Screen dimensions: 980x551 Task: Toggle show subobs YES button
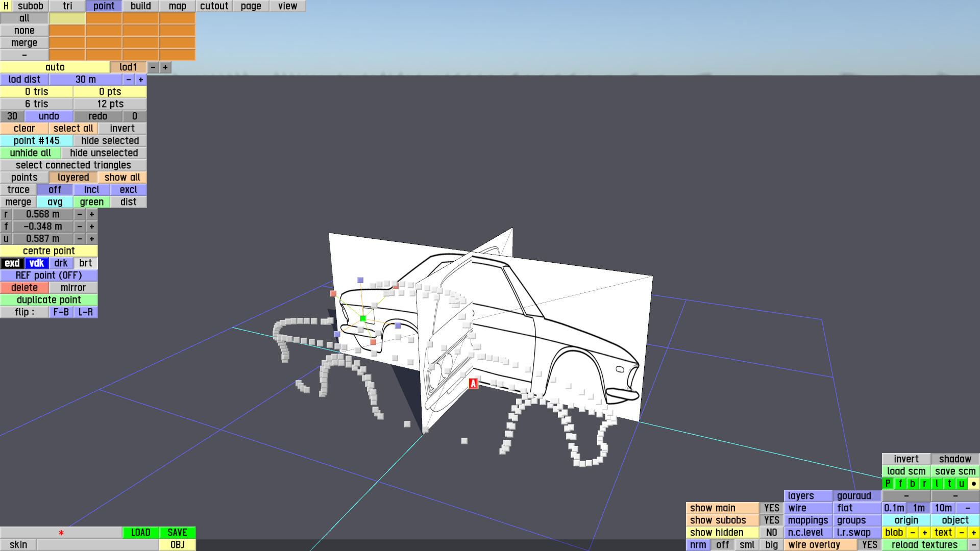click(771, 520)
